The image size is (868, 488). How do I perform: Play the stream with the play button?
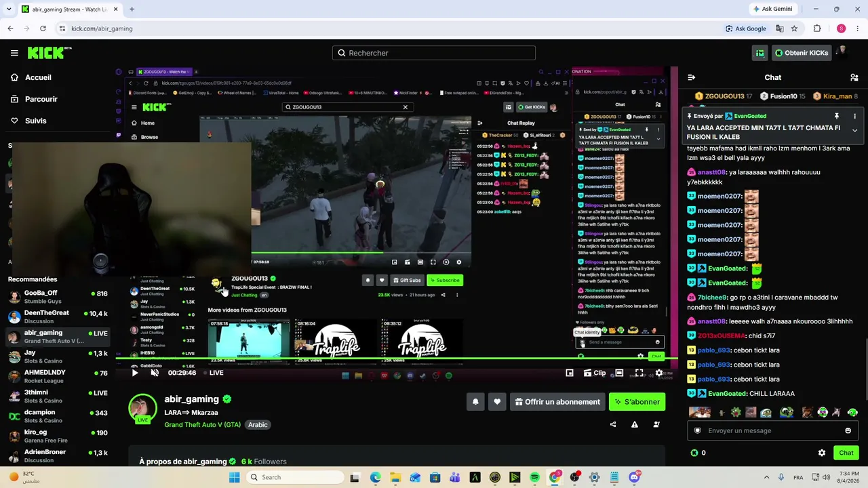(x=134, y=373)
